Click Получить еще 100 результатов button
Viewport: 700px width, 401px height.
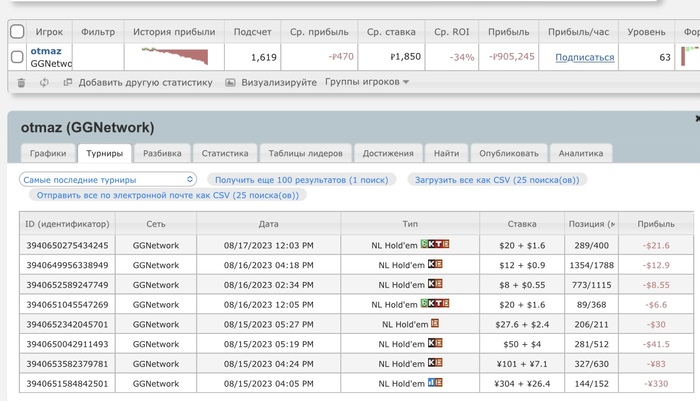301,180
